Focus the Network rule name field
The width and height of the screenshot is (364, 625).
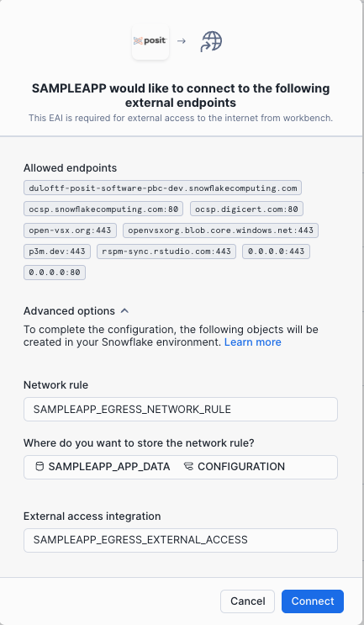coord(181,409)
